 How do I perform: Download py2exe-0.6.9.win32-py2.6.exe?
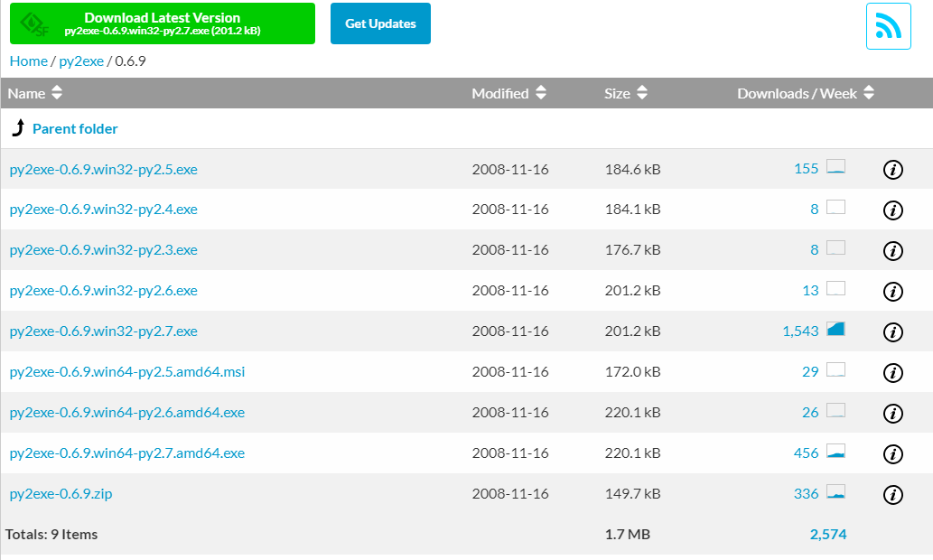[x=104, y=291]
